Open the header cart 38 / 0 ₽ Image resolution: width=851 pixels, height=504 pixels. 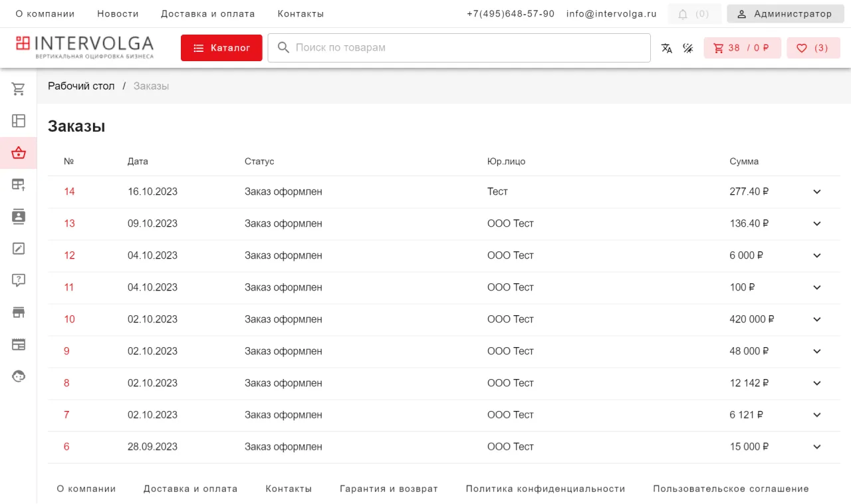(743, 48)
